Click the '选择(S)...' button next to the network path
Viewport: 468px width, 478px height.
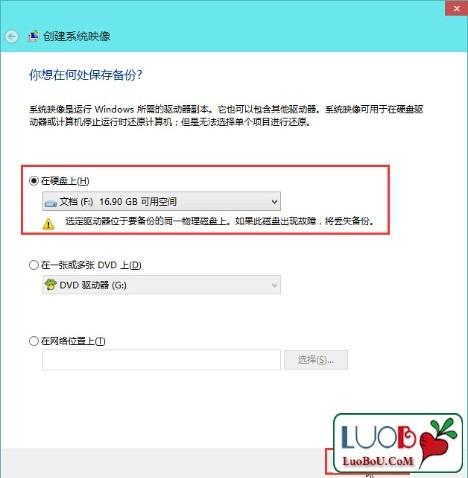pyautogui.click(x=316, y=360)
